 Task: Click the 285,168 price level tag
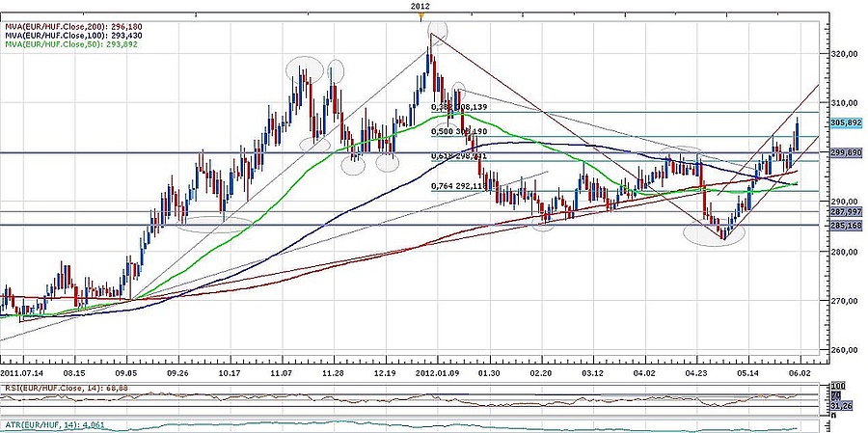coord(845,226)
